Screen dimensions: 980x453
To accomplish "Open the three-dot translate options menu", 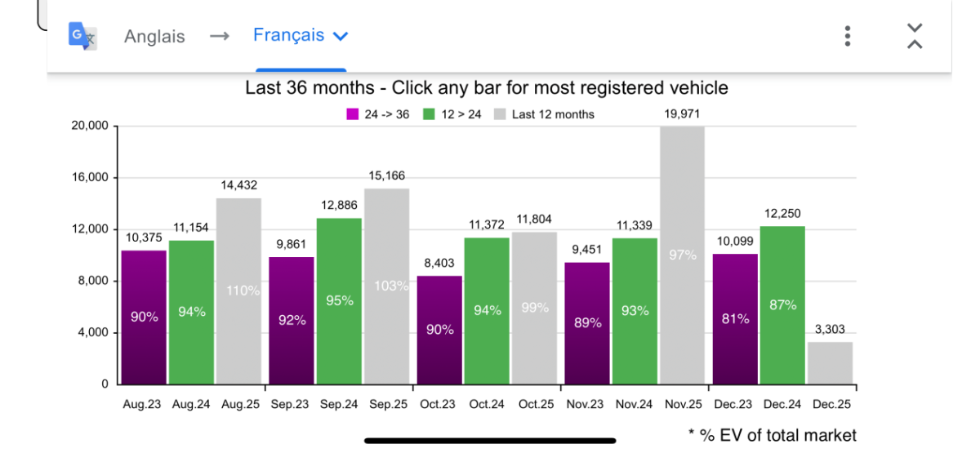I will point(848,36).
